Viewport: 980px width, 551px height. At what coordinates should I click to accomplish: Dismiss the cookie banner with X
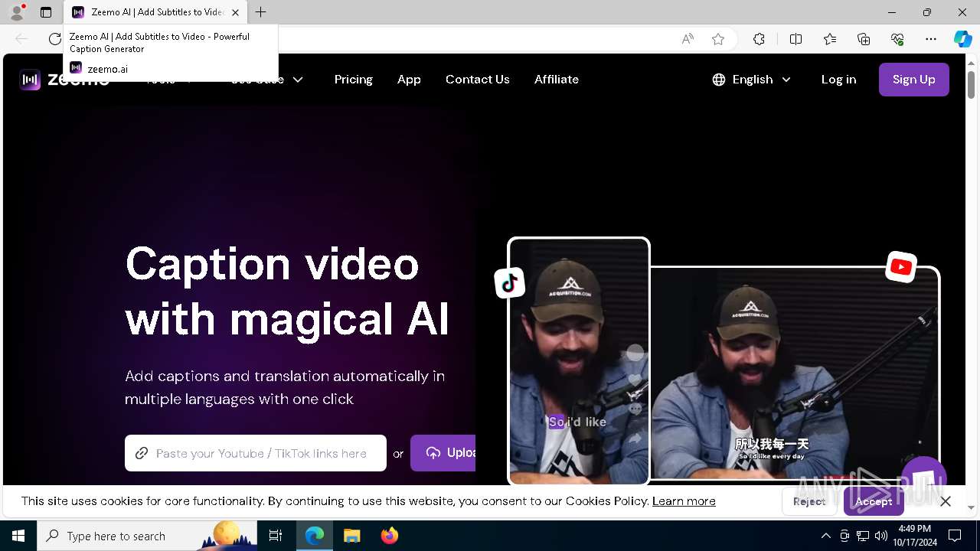click(x=946, y=501)
